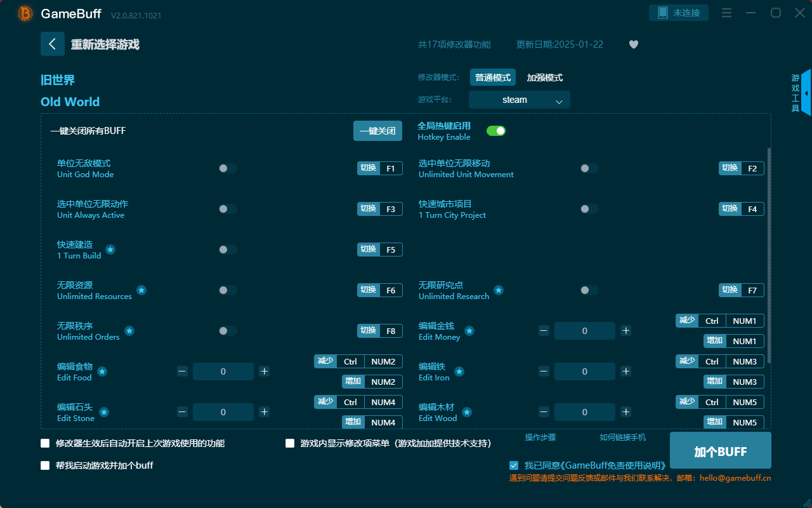Click the GameBuff flame logo icon

click(x=24, y=13)
